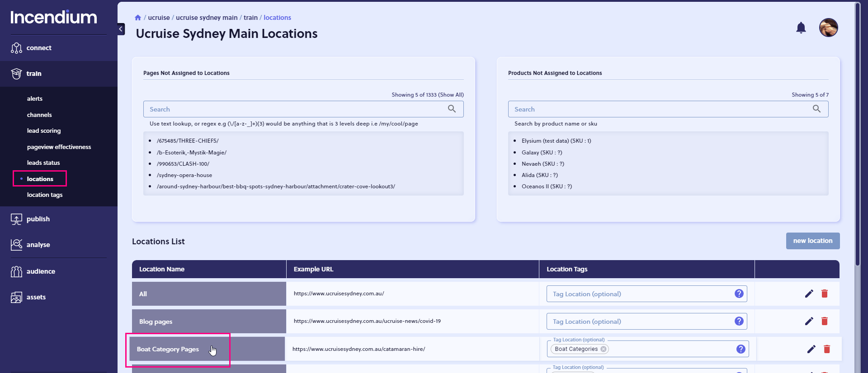Image resolution: width=868 pixels, height=373 pixels.
Task: Edit the Boat Category Pages location
Action: 811,349
